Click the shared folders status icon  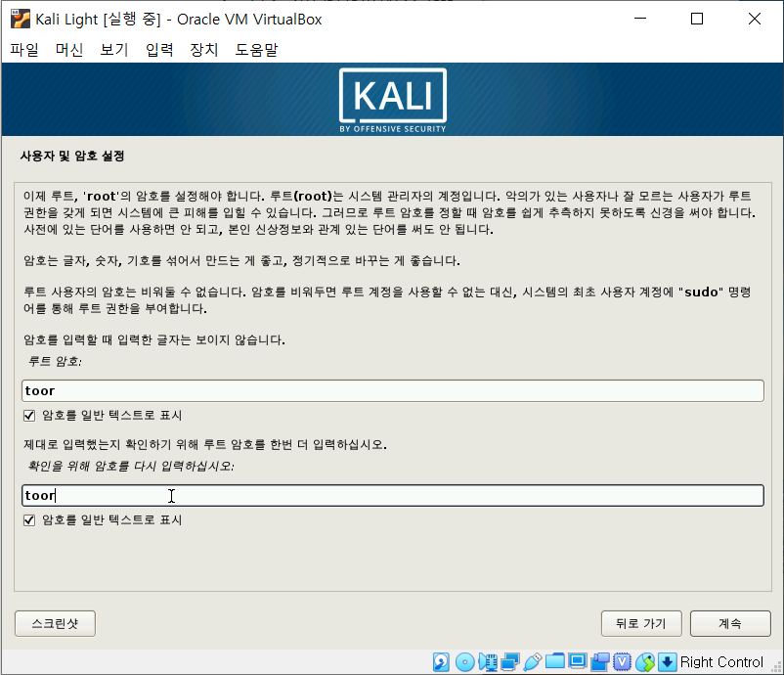[555, 662]
